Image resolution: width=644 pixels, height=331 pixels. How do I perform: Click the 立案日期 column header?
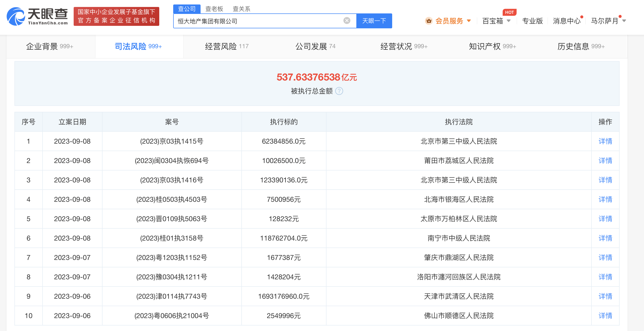click(72, 122)
